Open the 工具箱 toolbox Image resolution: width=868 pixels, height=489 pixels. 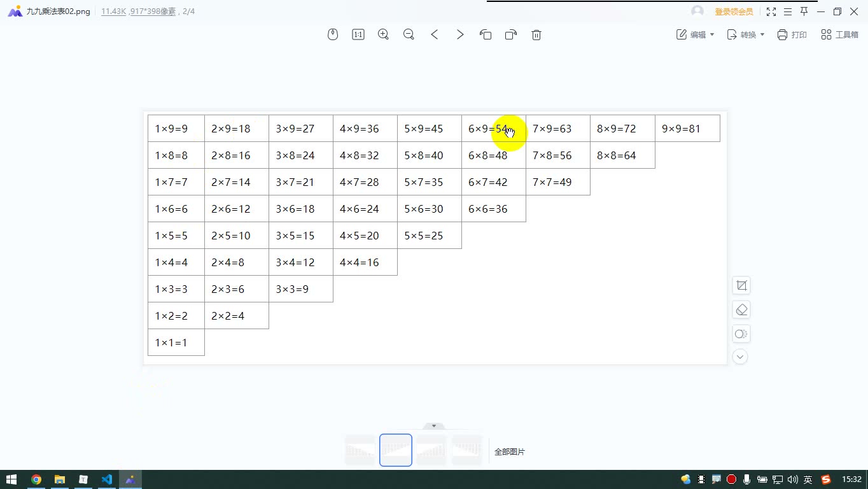[x=839, y=34]
